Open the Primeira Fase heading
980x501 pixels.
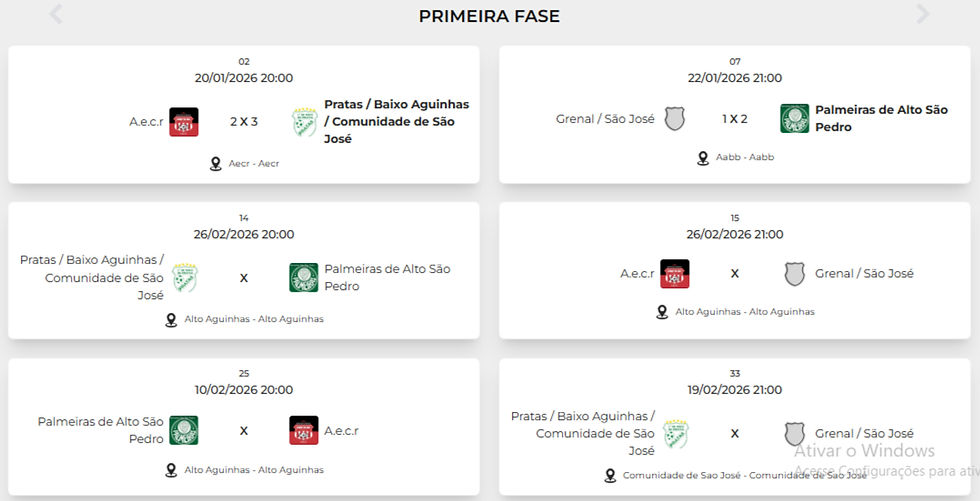point(489,16)
